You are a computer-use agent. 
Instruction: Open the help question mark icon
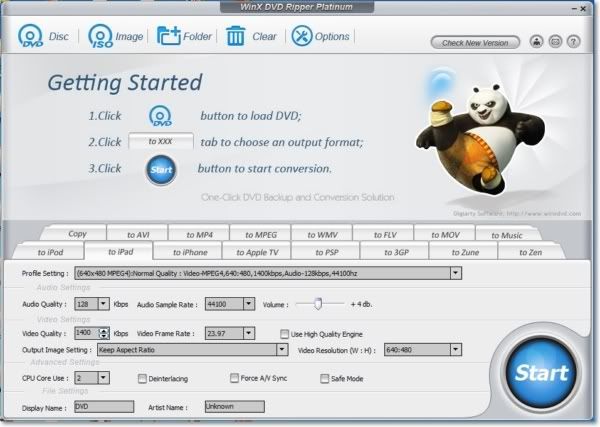573,41
